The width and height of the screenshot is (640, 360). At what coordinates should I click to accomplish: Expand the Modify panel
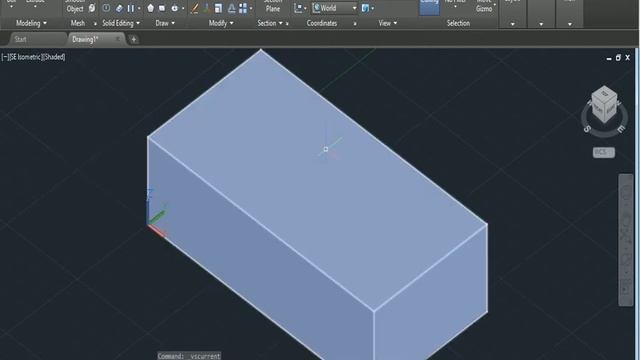point(221,23)
